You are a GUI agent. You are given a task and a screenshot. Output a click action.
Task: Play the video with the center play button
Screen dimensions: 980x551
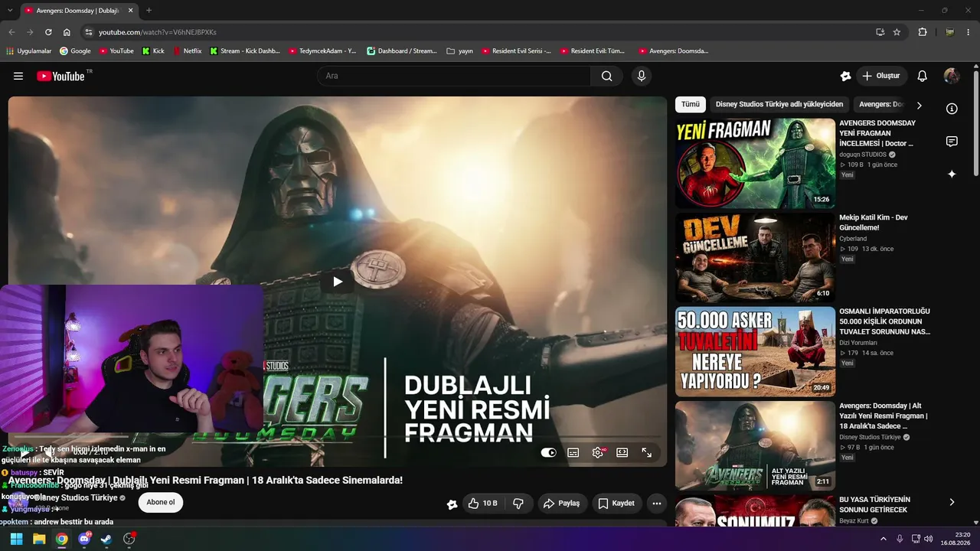click(x=338, y=282)
